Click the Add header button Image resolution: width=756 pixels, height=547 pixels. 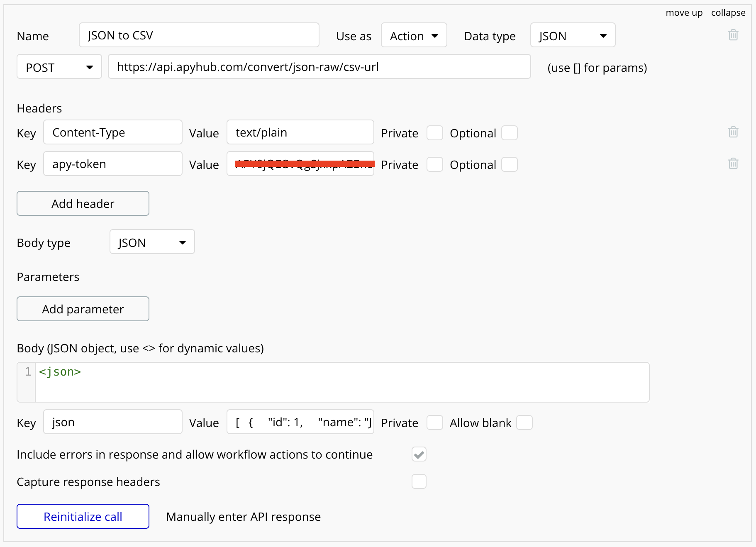(x=83, y=203)
